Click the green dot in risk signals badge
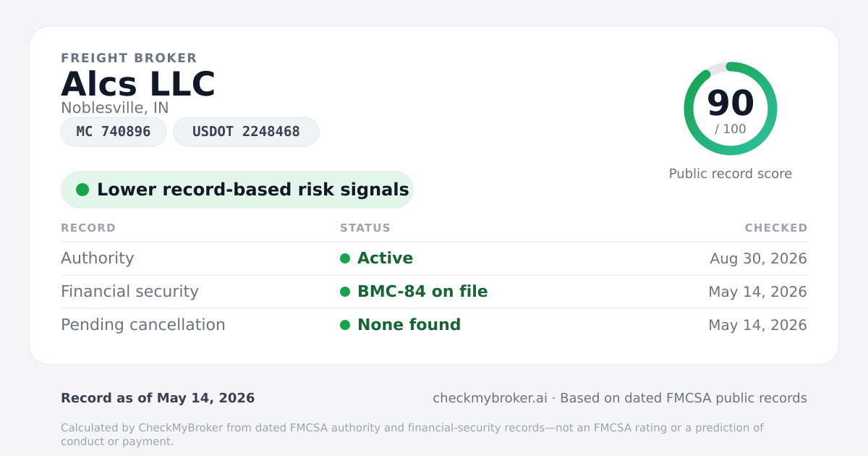 pos(82,190)
